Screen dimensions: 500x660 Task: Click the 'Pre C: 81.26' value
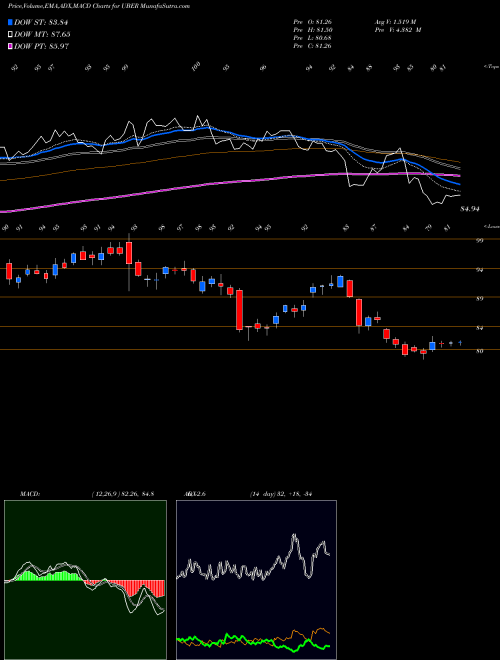click(312, 46)
